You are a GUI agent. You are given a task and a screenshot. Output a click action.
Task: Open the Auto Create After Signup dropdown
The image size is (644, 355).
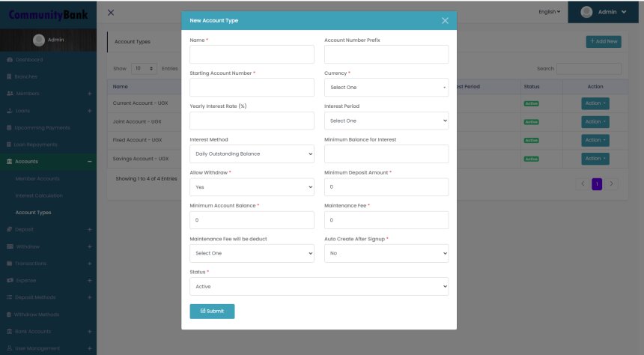(386, 253)
